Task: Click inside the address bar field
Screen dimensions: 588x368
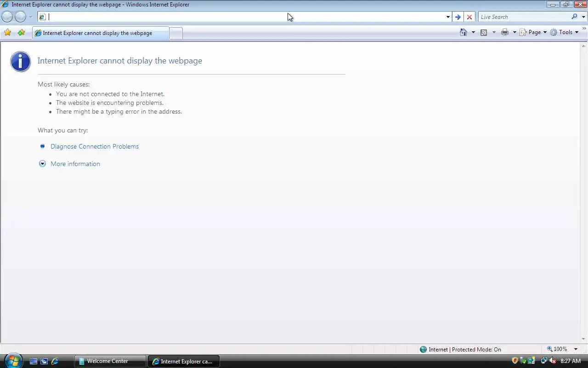Action: (x=243, y=17)
